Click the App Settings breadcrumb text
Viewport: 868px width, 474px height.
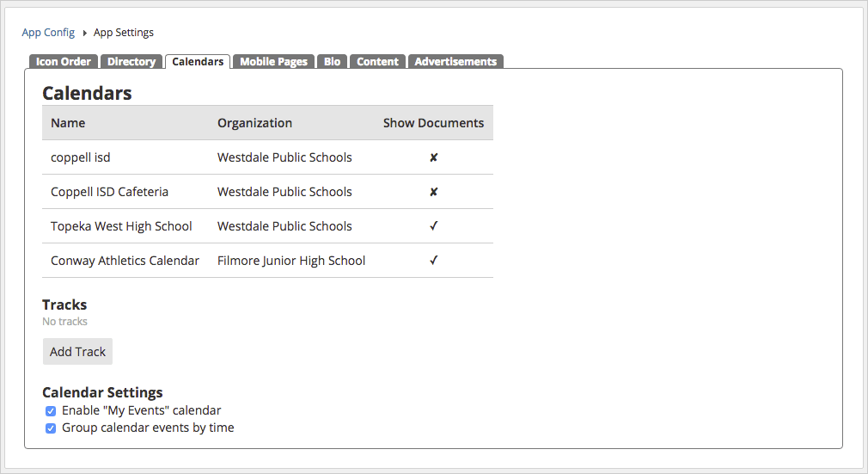tap(124, 32)
